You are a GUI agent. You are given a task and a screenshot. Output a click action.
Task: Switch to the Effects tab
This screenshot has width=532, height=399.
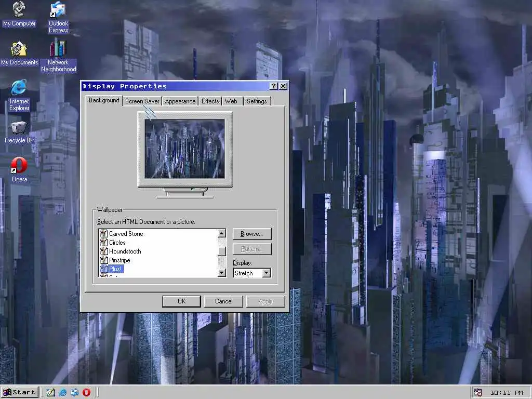pos(210,101)
